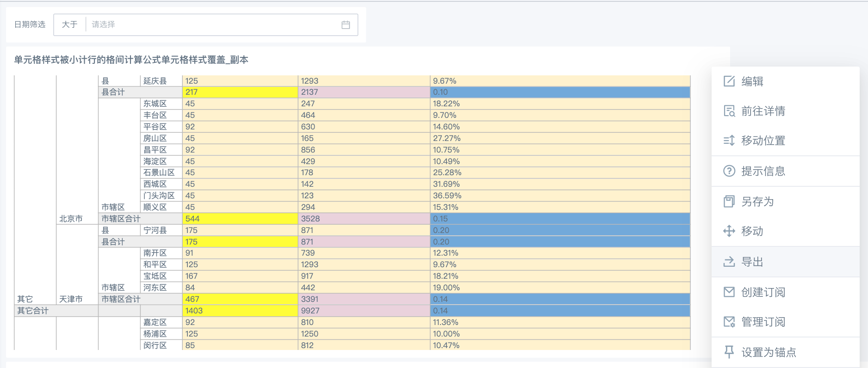Screen dimensions: 868x368
Task: Click the Manage Subscription gear-envelope icon
Action: click(x=729, y=322)
